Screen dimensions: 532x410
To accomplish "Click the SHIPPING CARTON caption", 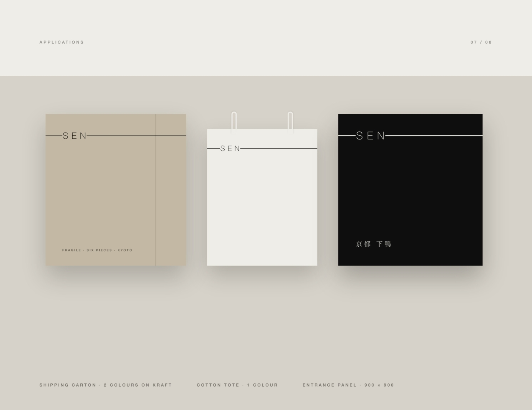I will (106, 385).
